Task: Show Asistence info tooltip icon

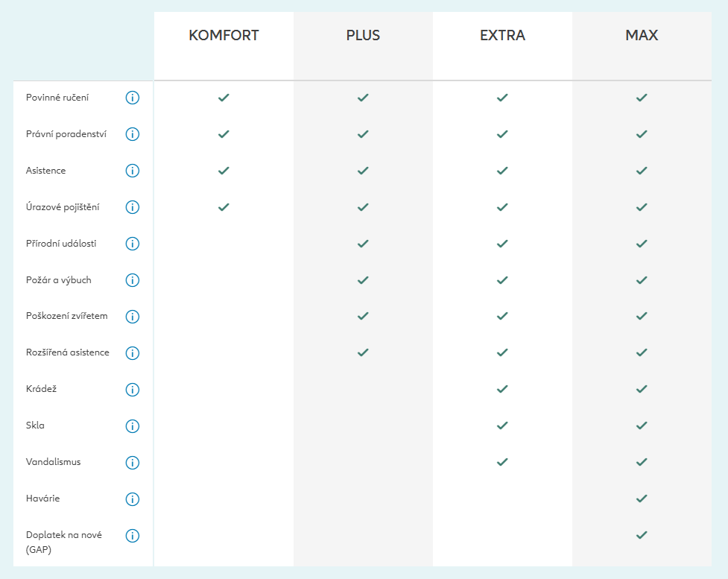Action: tap(133, 171)
